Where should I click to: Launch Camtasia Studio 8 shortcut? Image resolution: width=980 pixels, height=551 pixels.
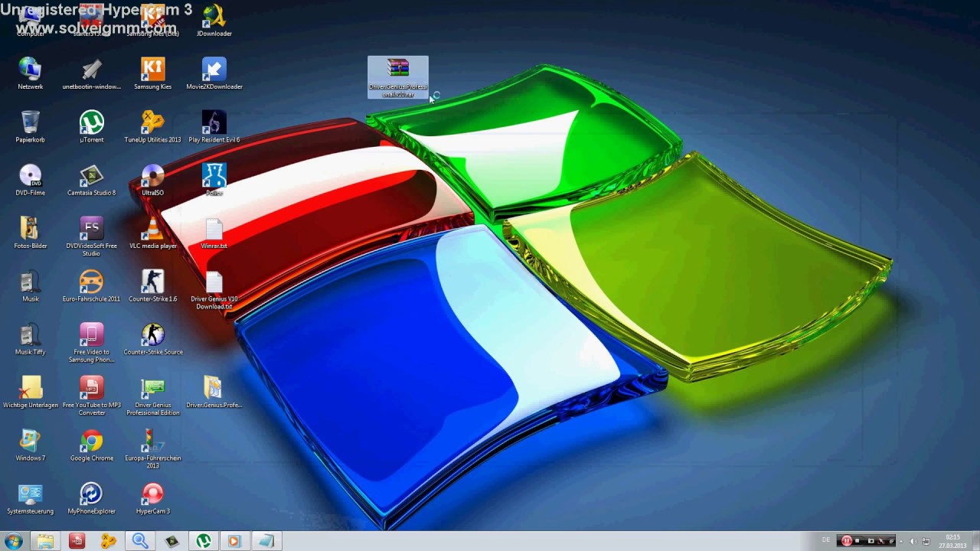92,180
